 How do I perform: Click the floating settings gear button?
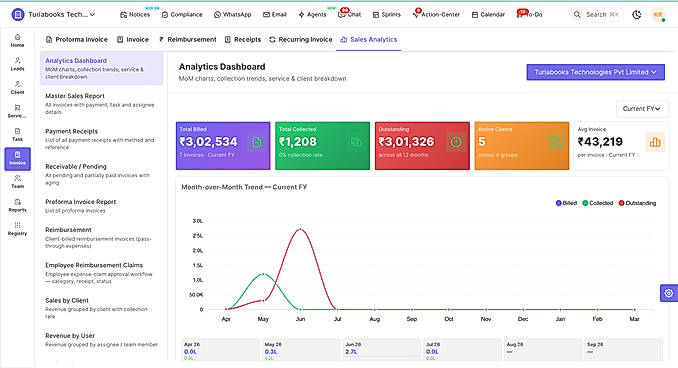pos(668,293)
